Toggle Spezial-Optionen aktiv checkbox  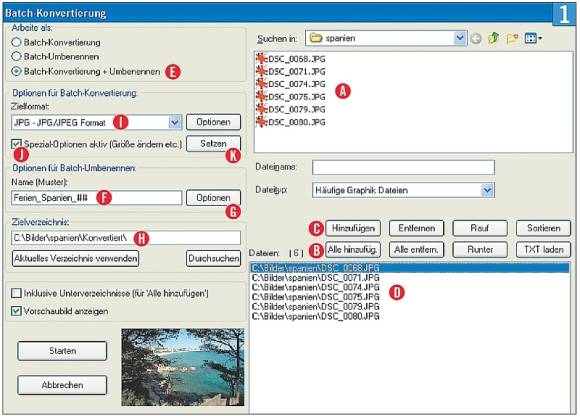16,144
